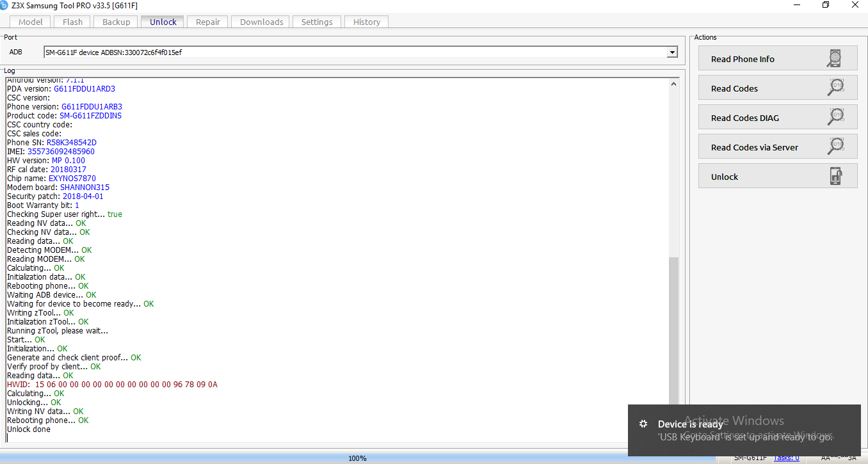Click the 'PDA version: G611FDDU1ARD3' log line

click(x=61, y=89)
